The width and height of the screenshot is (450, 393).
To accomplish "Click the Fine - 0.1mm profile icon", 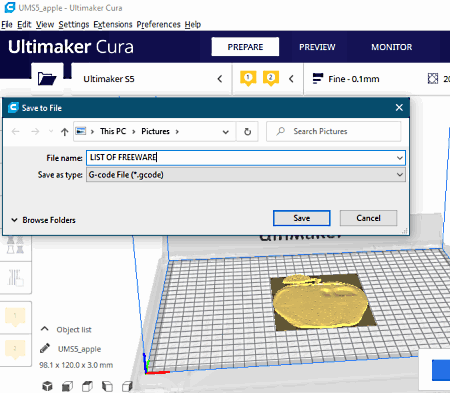I will click(x=318, y=79).
